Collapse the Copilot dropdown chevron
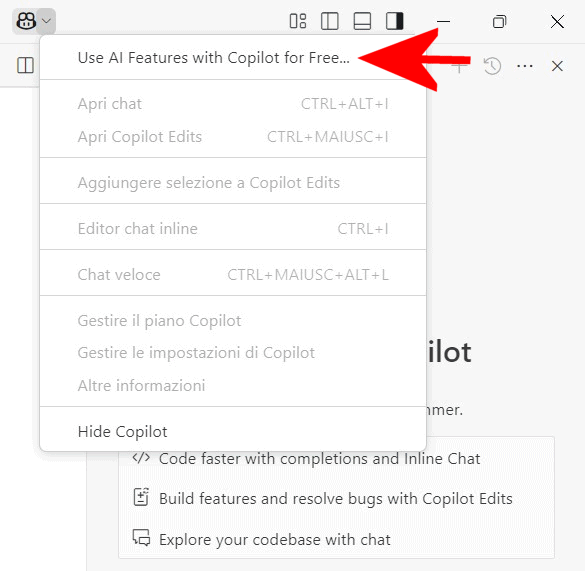The width and height of the screenshot is (585, 571). tap(47, 21)
